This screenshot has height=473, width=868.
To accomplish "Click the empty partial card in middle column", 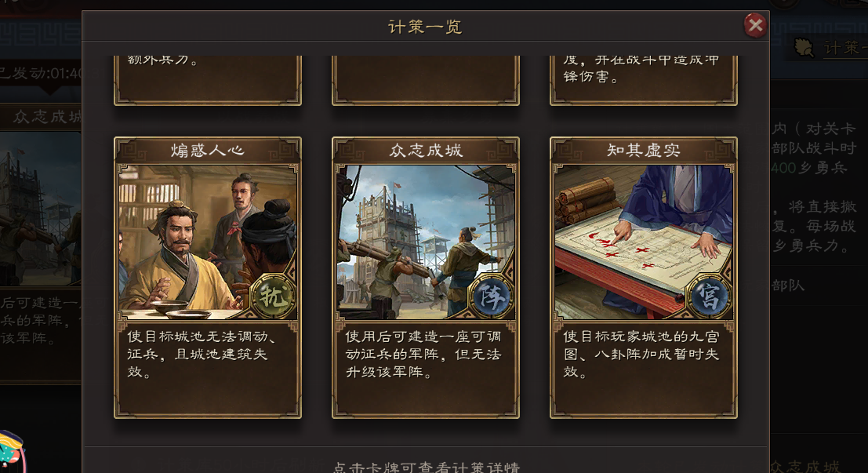I will tap(426, 80).
